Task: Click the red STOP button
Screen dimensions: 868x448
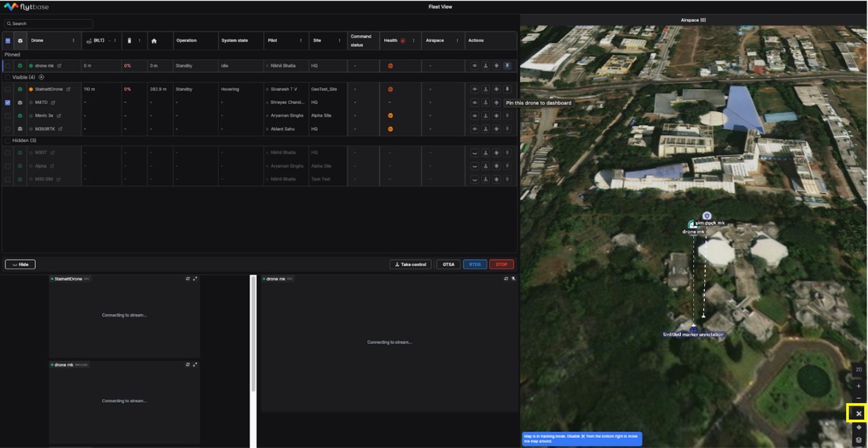Action: [x=501, y=264]
